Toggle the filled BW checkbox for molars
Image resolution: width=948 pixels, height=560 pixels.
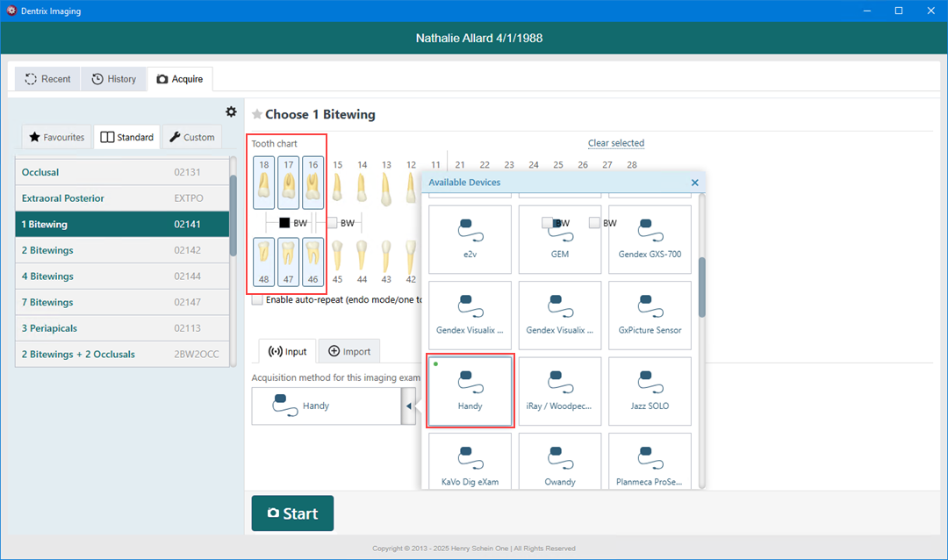[284, 223]
